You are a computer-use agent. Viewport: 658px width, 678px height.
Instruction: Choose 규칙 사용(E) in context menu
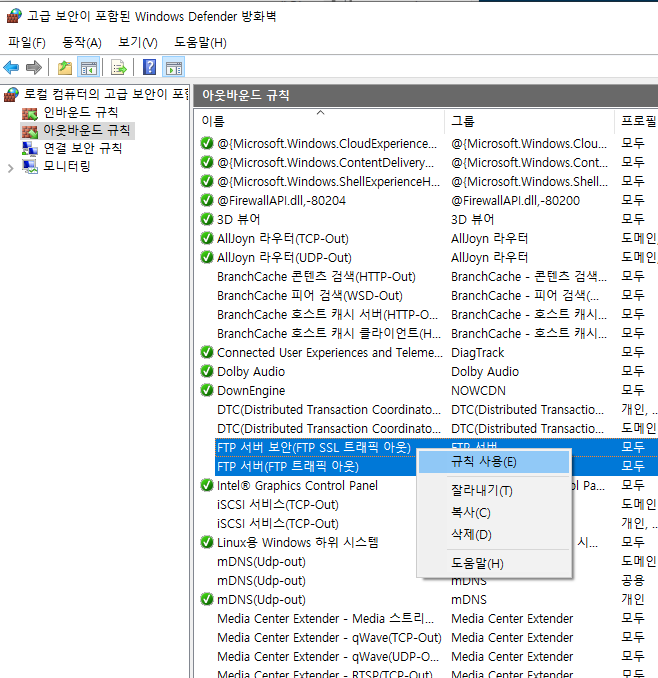coord(494,462)
